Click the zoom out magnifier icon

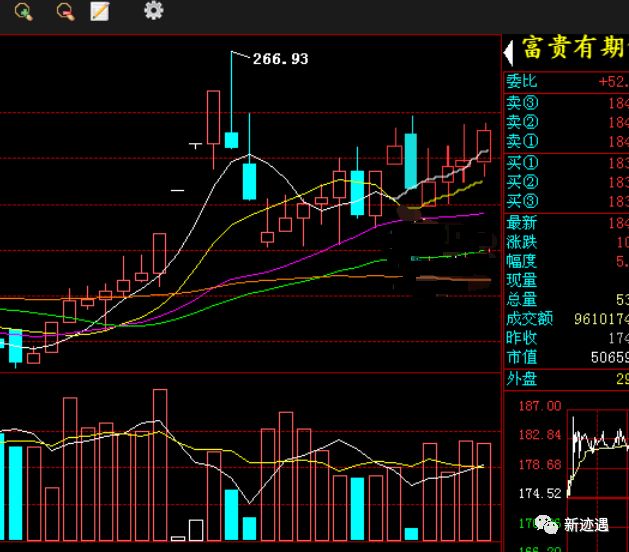(x=66, y=11)
